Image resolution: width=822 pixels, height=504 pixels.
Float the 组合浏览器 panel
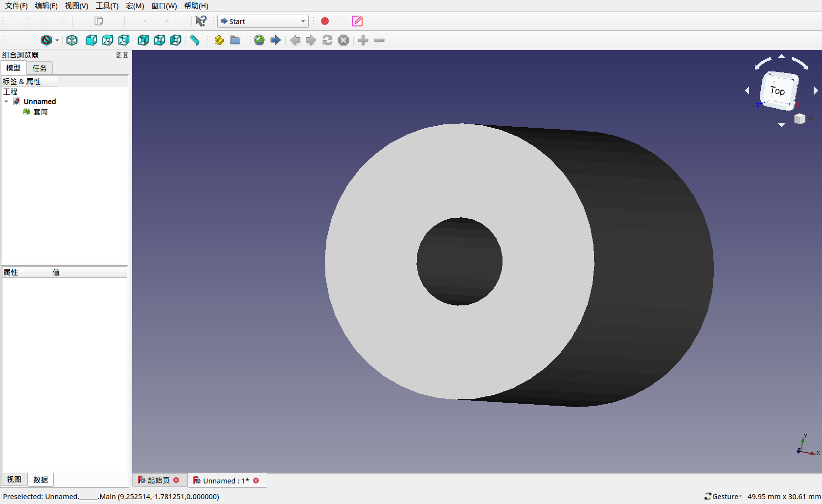click(118, 55)
